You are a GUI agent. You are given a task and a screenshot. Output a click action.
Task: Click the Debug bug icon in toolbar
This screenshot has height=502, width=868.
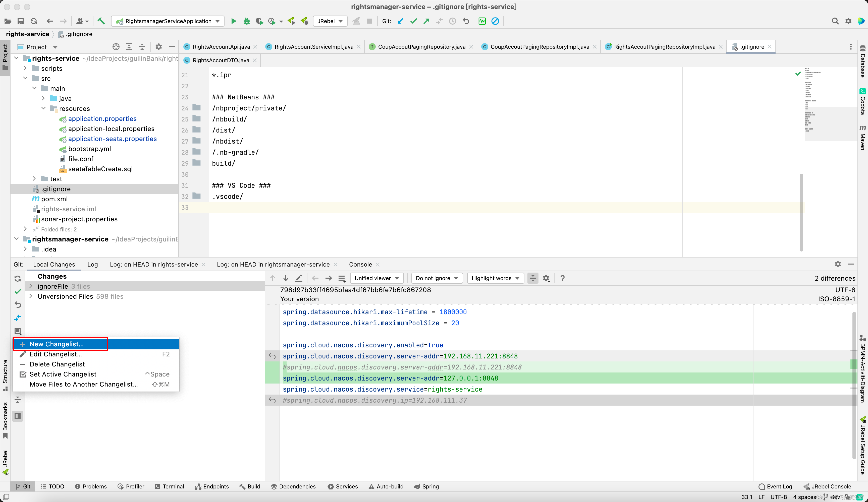pos(247,21)
